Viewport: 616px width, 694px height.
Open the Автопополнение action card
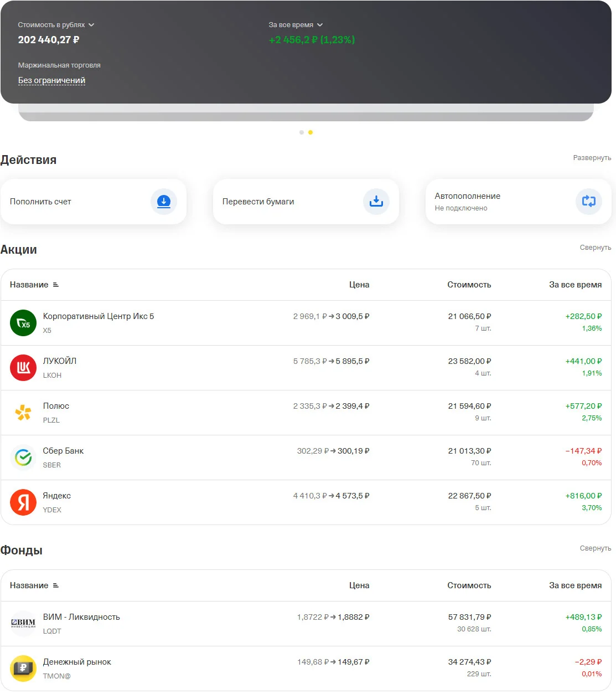(x=518, y=202)
